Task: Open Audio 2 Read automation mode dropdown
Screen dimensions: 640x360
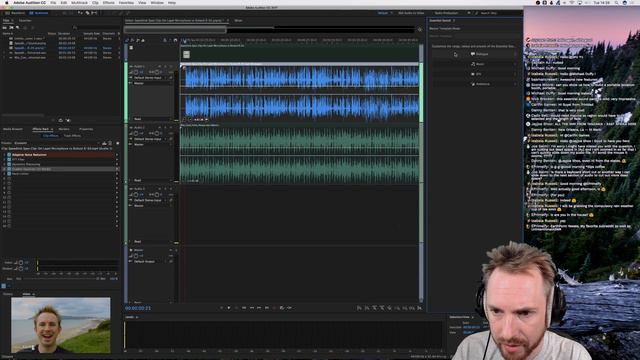Action: [x=151, y=180]
